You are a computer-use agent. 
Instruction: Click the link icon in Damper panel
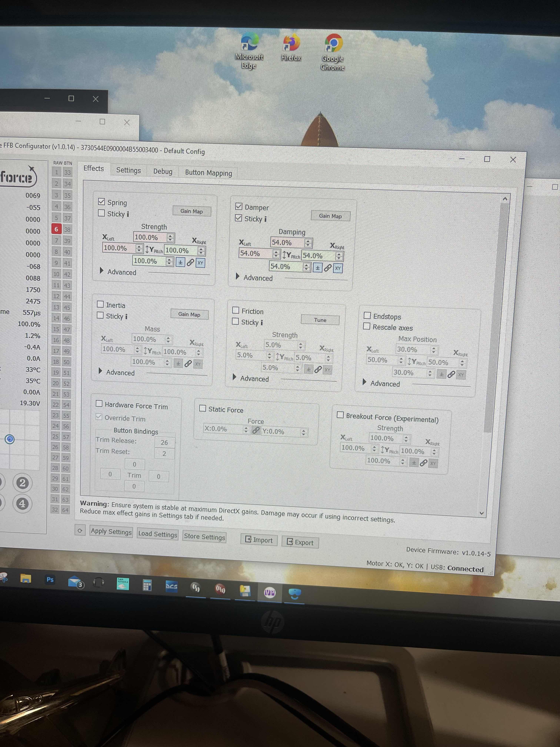pyautogui.click(x=327, y=268)
